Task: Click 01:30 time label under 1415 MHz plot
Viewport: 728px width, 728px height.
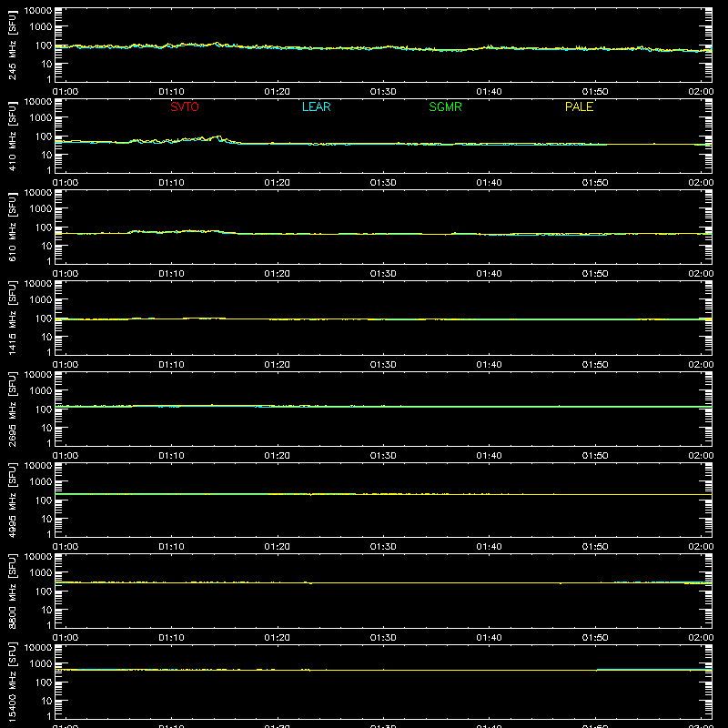Action: (x=383, y=365)
